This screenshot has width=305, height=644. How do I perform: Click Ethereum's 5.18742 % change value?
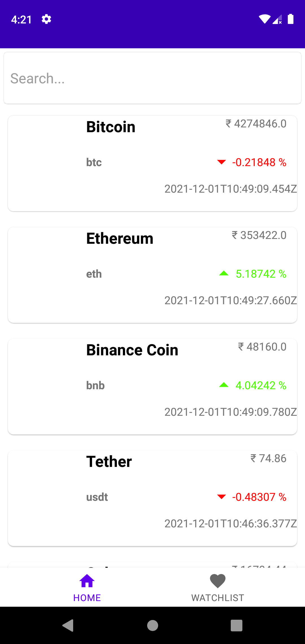(261, 274)
